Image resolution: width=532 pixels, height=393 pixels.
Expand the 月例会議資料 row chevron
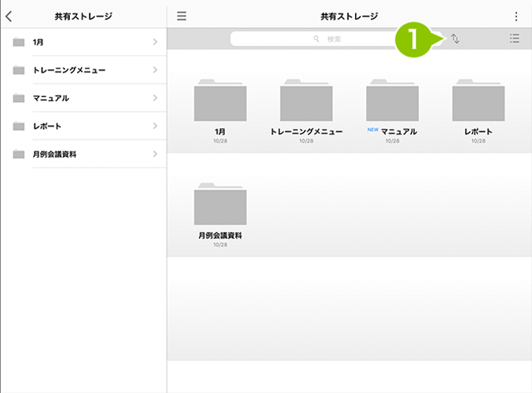pyautogui.click(x=155, y=154)
